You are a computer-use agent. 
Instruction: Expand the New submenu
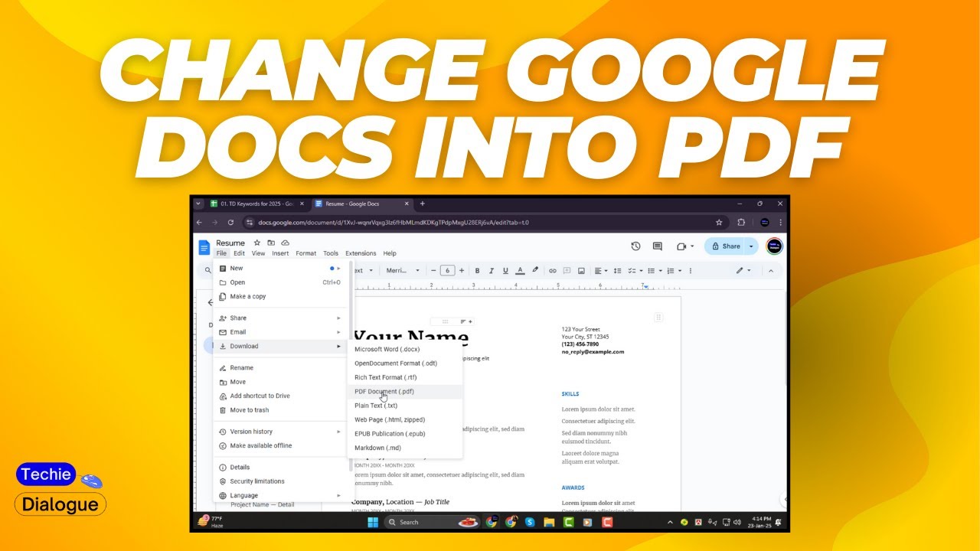tap(280, 269)
